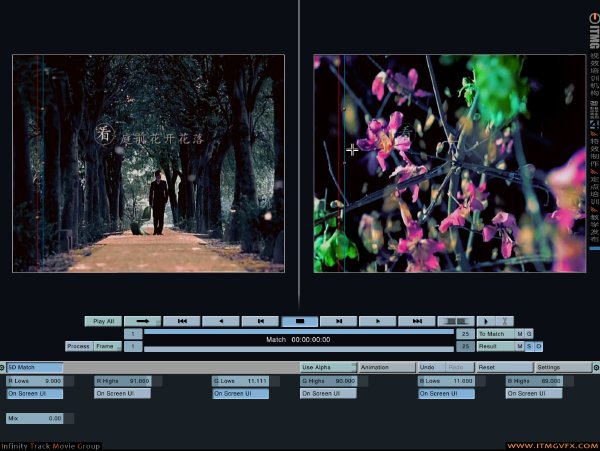The width and height of the screenshot is (600, 451).
Task: Click the Redo button
Action: click(x=460, y=367)
